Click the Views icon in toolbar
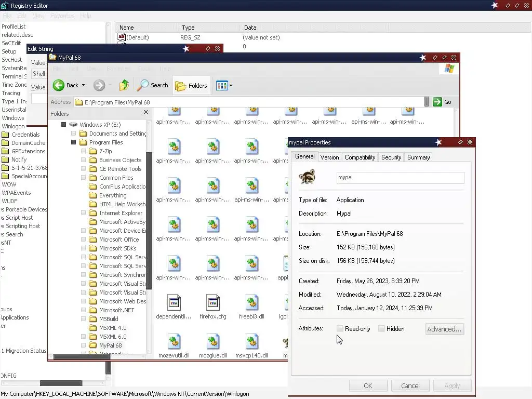 pyautogui.click(x=222, y=86)
